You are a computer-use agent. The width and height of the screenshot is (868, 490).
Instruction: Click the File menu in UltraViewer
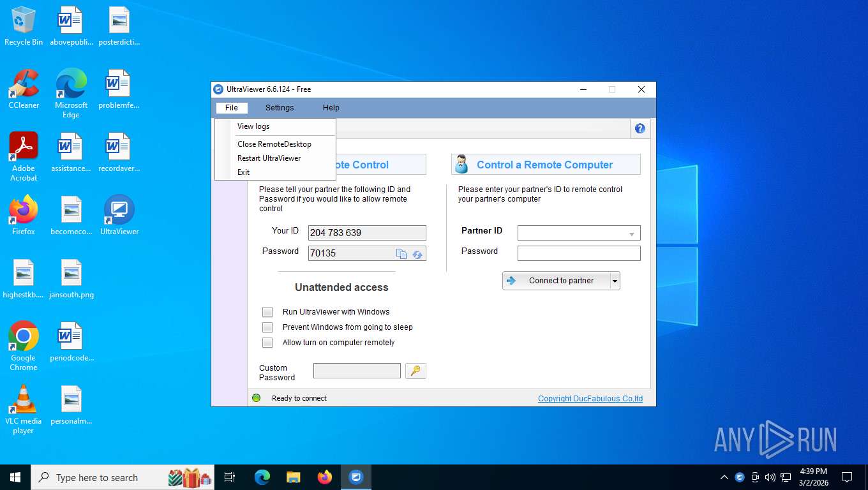232,108
